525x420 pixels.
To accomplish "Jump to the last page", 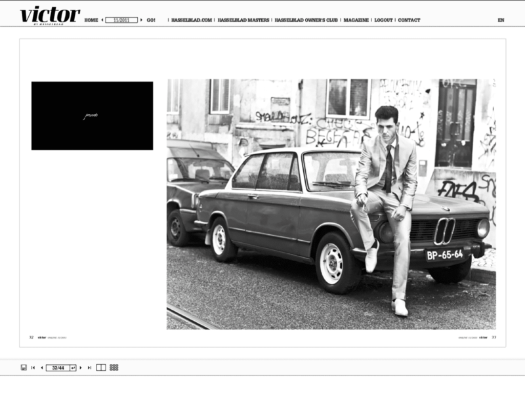I will [x=89, y=367].
